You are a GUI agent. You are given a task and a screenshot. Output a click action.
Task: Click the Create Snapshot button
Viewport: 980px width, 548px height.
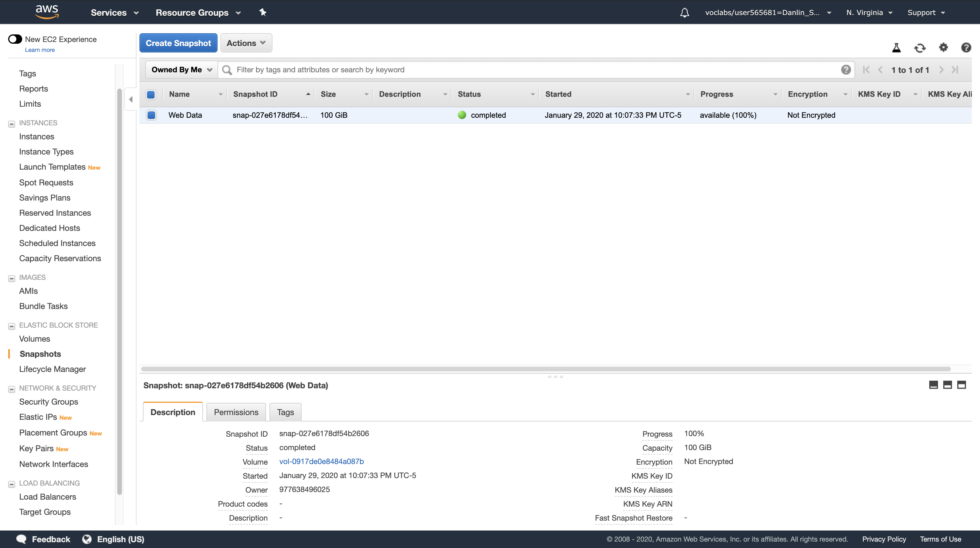[x=178, y=43]
